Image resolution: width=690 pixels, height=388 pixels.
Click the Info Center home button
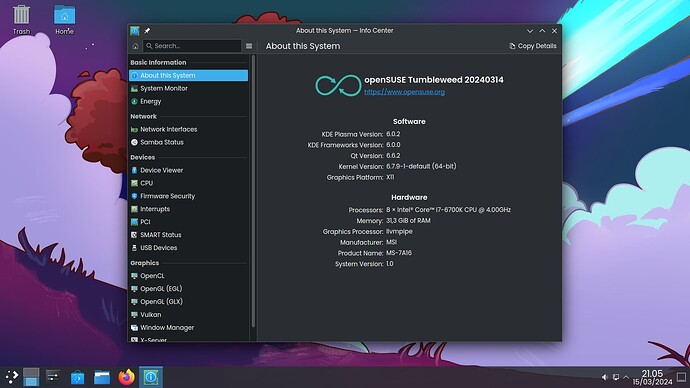[x=136, y=46]
